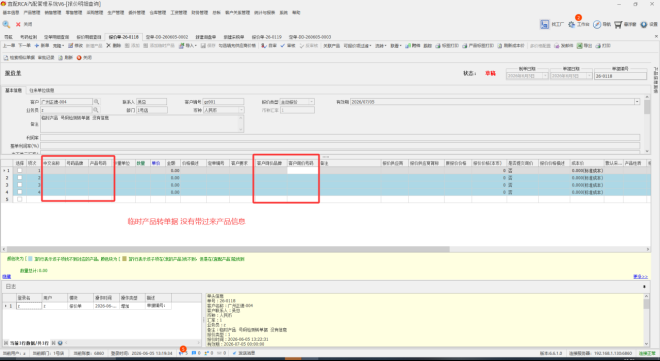Open the 工作台 gear icon
The image size is (660, 361).
[x=571, y=24]
